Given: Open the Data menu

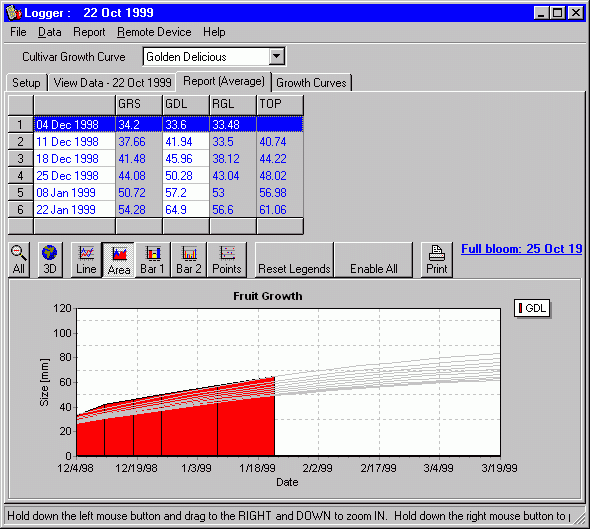Looking at the screenshot, I should [50, 32].
